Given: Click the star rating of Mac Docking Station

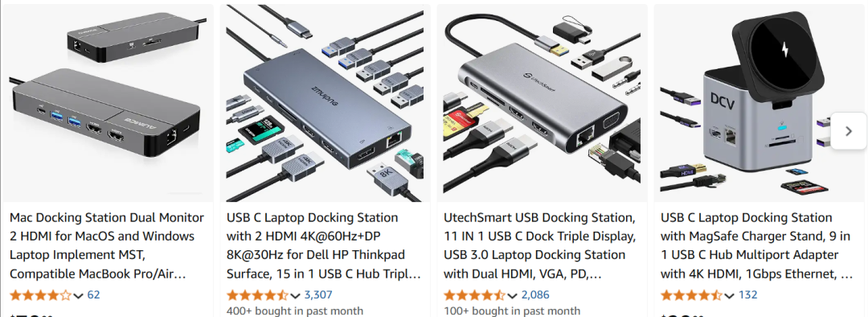Looking at the screenshot, I should click(41, 294).
